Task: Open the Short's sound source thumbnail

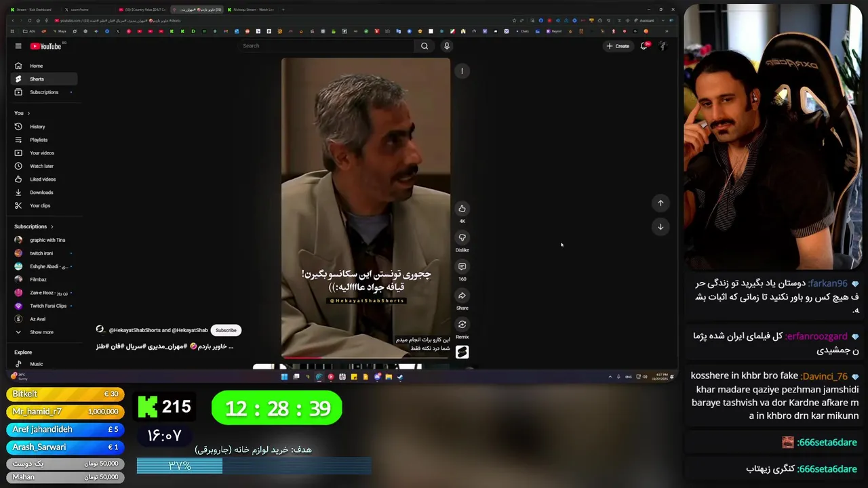Action: 462,352
